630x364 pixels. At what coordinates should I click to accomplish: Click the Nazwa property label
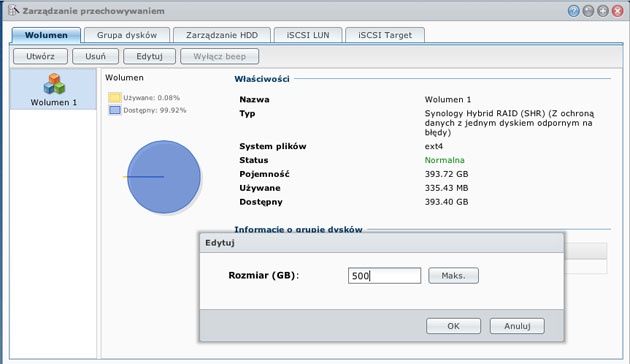coord(254,100)
